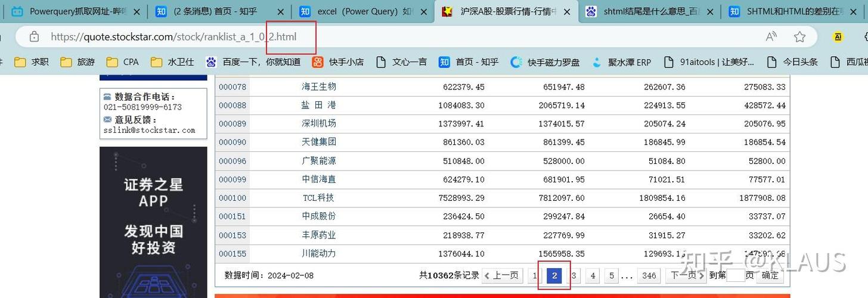
Task: Click the 下一页 next page button
Action: coord(683,275)
